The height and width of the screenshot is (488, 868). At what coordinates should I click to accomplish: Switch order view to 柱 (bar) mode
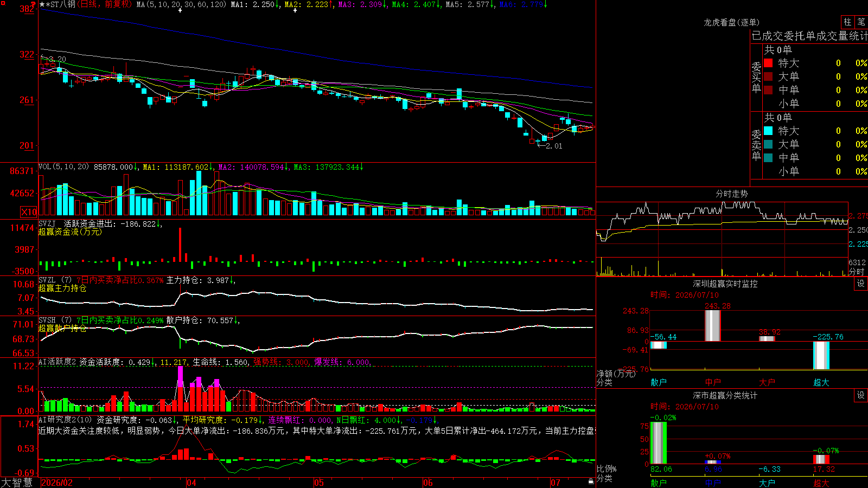coord(847,22)
